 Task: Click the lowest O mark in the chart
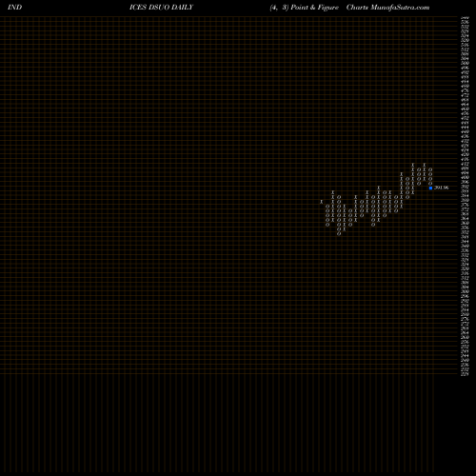[339, 234]
